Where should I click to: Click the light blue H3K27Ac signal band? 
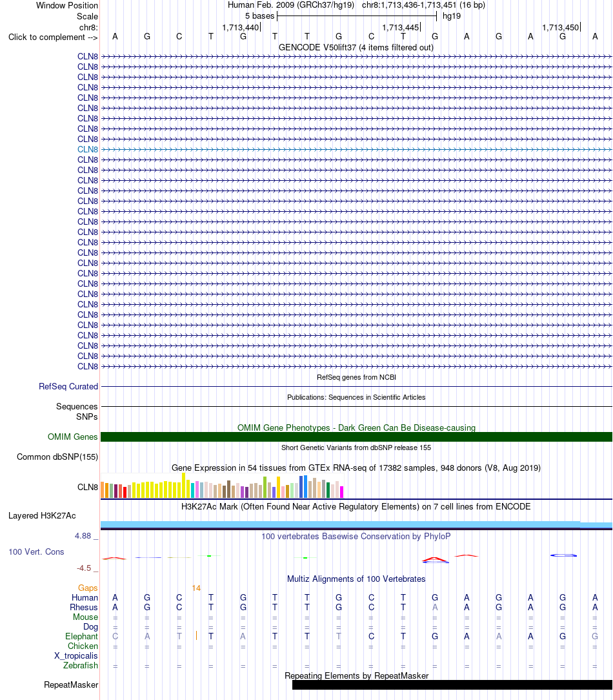(356, 524)
